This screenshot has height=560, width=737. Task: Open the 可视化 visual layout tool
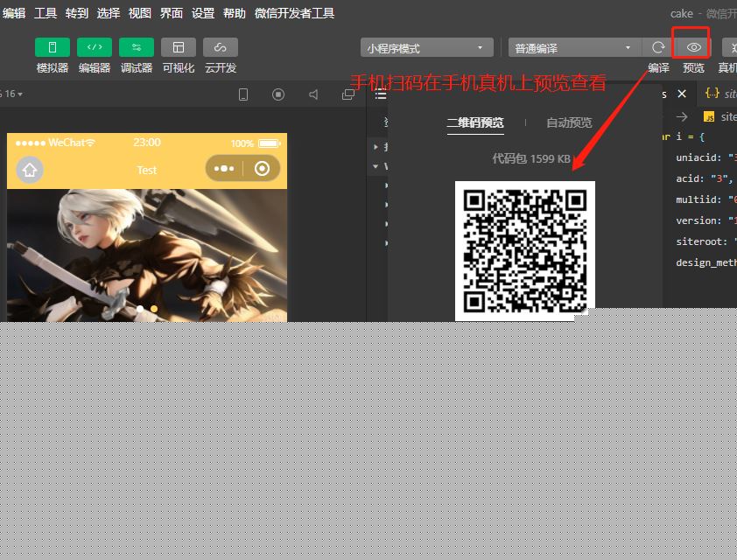179,47
